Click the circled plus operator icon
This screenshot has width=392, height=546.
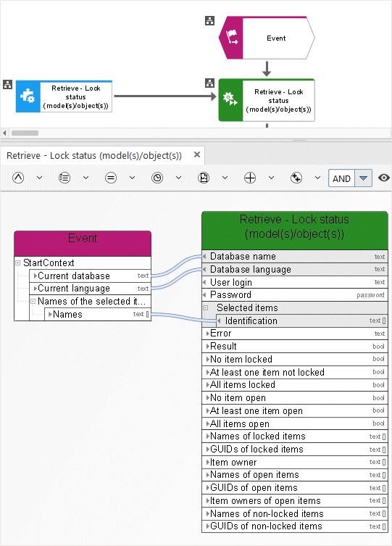click(x=250, y=178)
